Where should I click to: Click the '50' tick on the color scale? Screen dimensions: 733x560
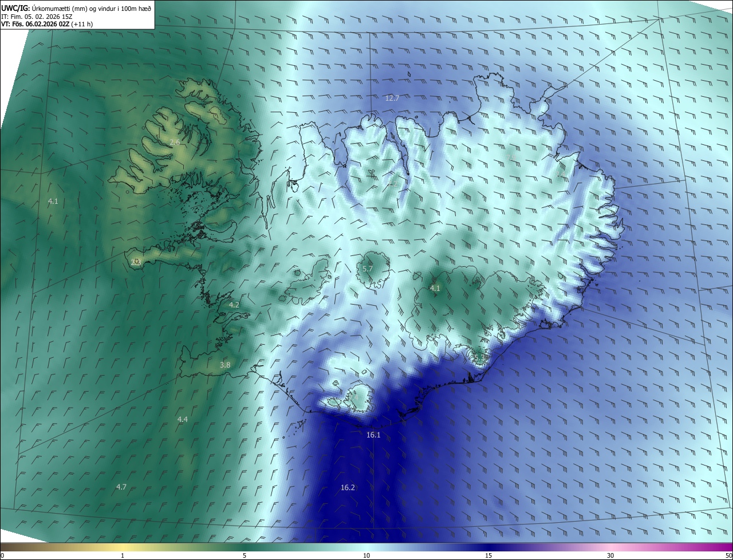[x=728, y=555]
